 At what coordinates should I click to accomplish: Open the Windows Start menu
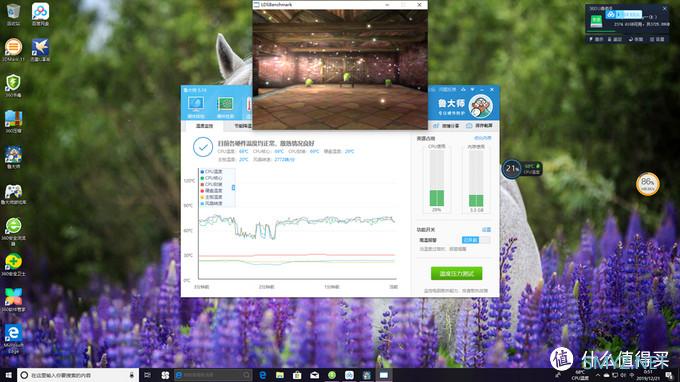tap(8, 375)
